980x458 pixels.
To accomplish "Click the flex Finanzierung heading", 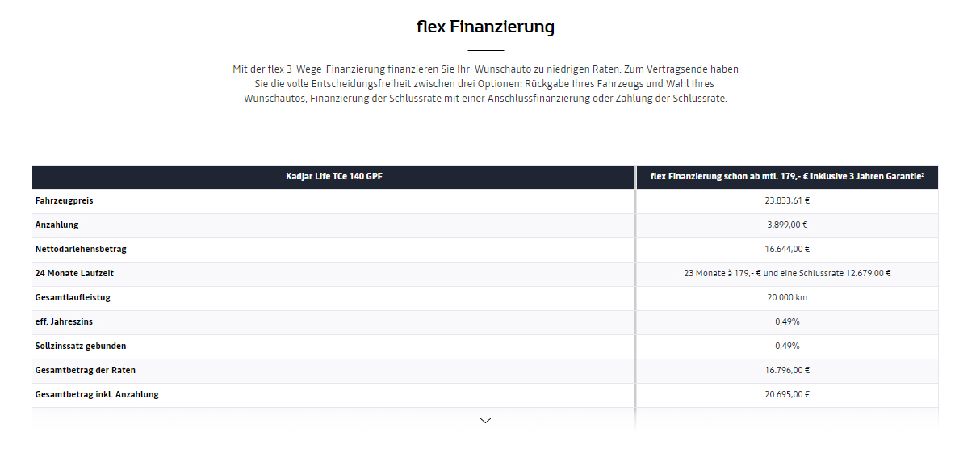I will coord(485,27).
